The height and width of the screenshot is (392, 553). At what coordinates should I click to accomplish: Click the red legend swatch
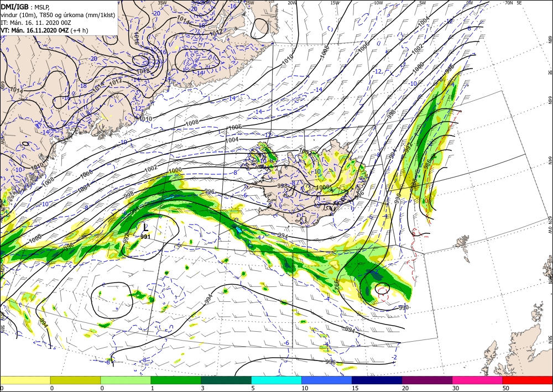click(x=528, y=380)
